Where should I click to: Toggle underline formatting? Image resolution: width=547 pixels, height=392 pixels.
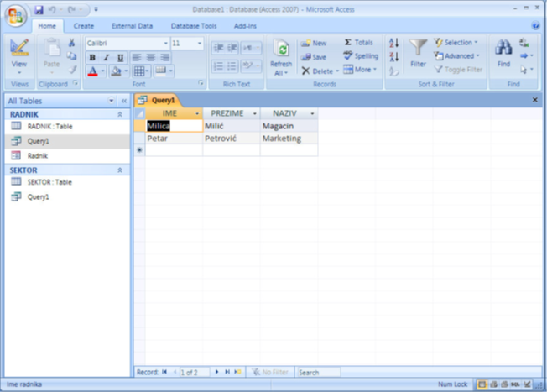[x=120, y=58]
